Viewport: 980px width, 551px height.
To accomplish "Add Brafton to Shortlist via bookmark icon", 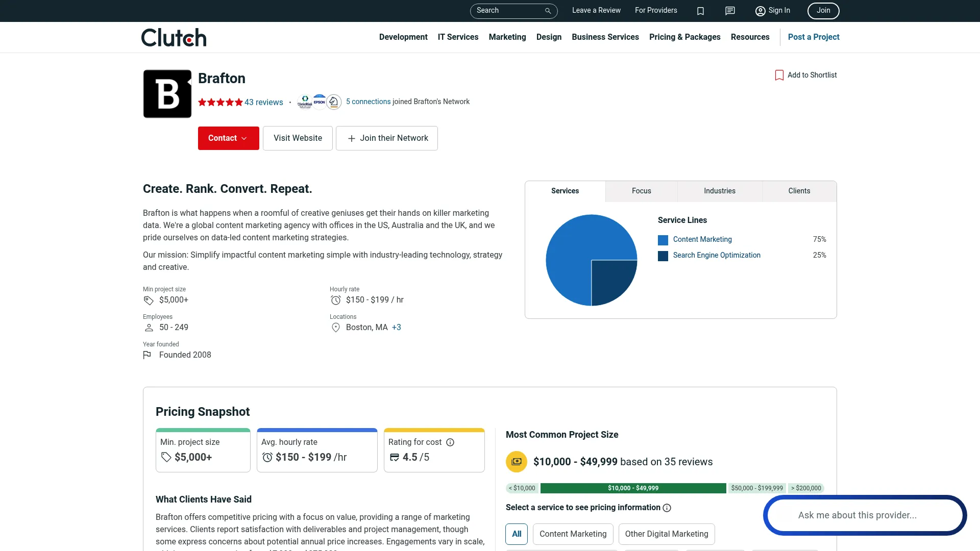I will point(779,75).
